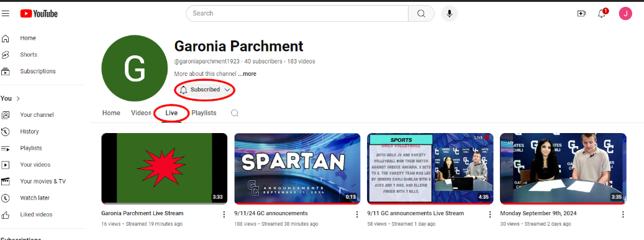Switch to the Playlists tab
Image resolution: width=644 pixels, height=240 pixels.
[204, 113]
